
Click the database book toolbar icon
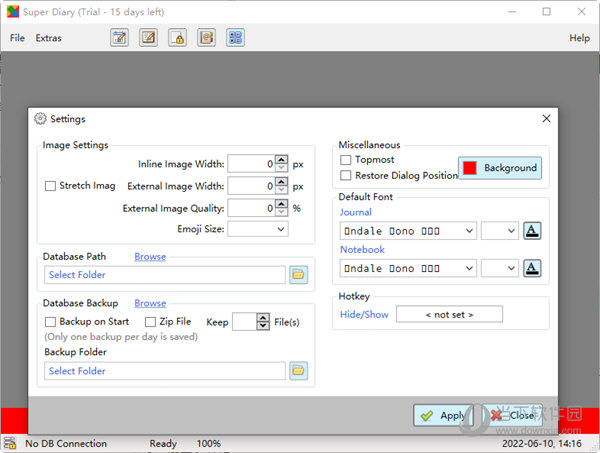tap(207, 38)
